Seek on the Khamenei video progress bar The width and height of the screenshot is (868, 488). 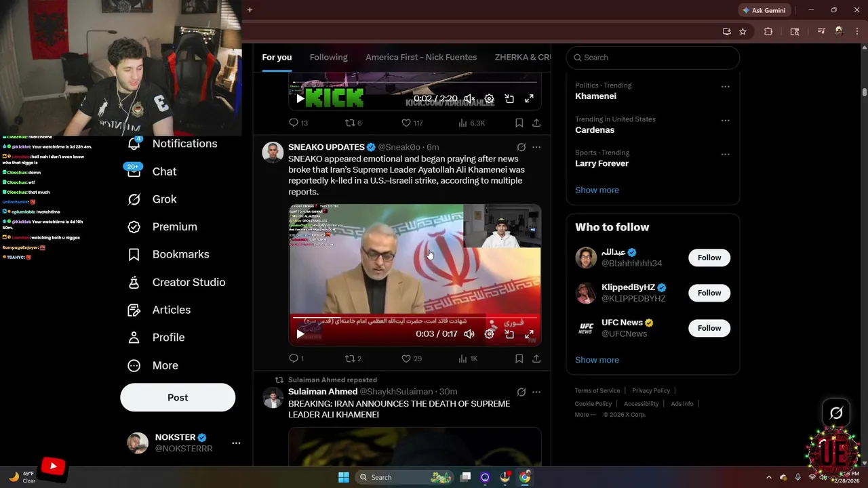click(x=415, y=317)
